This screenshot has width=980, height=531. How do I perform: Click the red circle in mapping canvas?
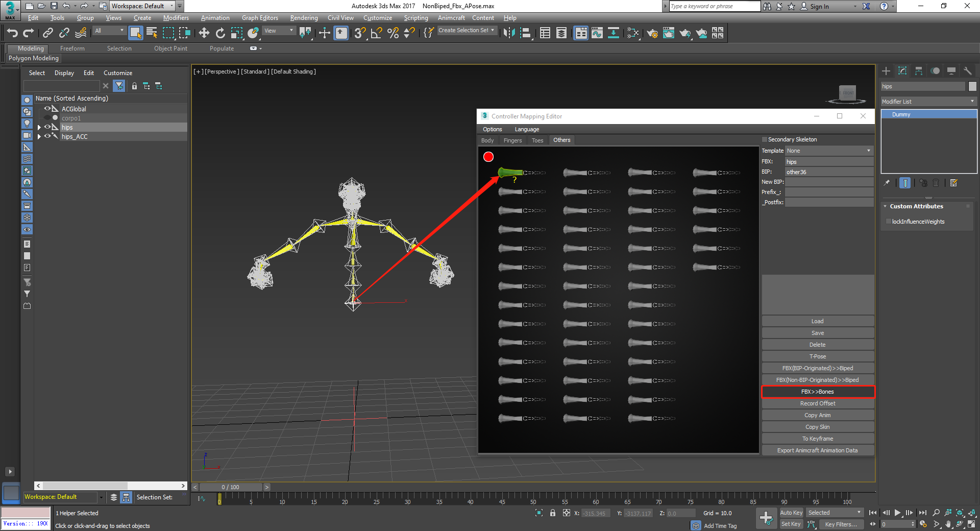pyautogui.click(x=488, y=157)
